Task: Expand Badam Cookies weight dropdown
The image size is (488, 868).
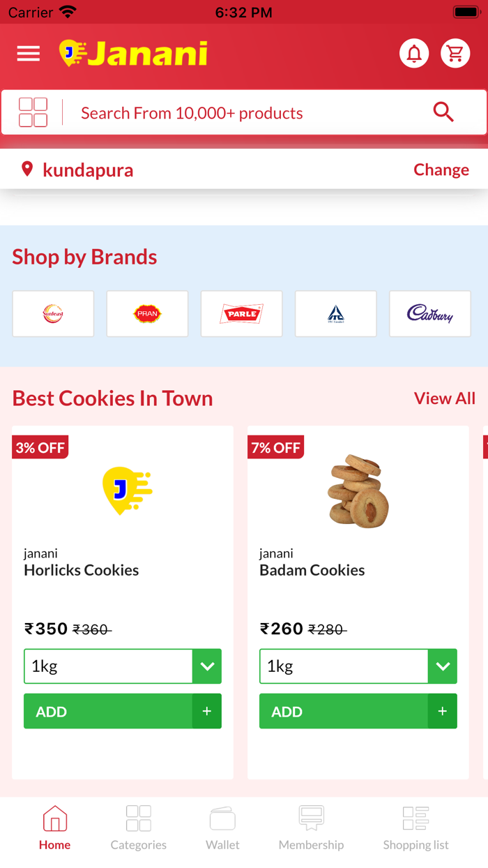Action: (443, 666)
